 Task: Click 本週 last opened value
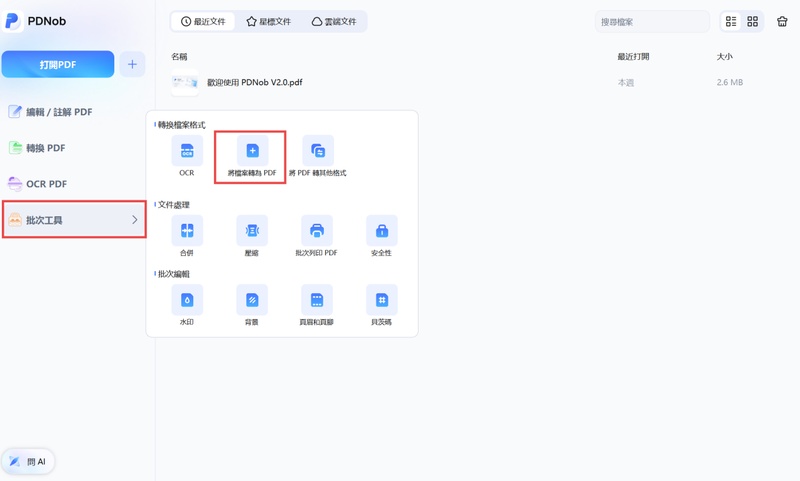click(626, 82)
